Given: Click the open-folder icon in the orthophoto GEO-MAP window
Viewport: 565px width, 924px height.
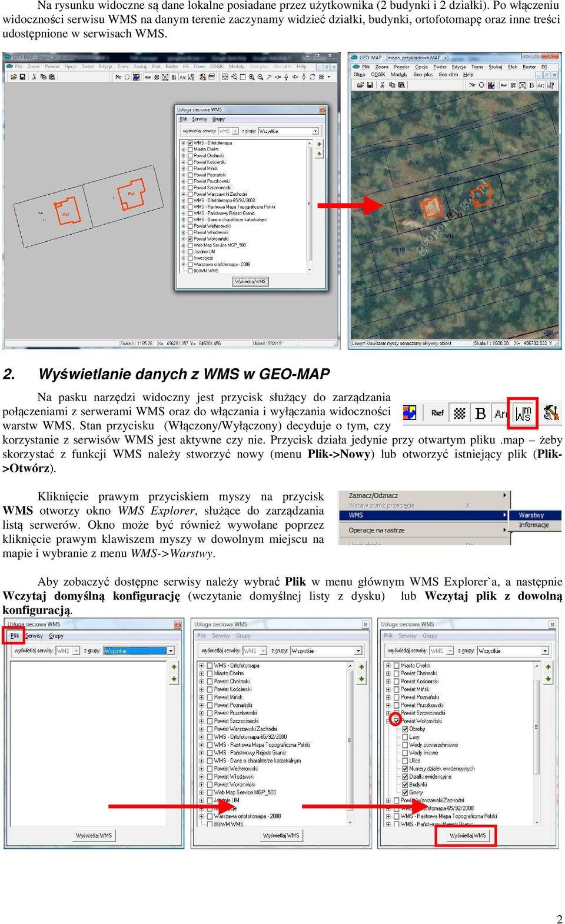Looking at the screenshot, I should coord(360,85).
